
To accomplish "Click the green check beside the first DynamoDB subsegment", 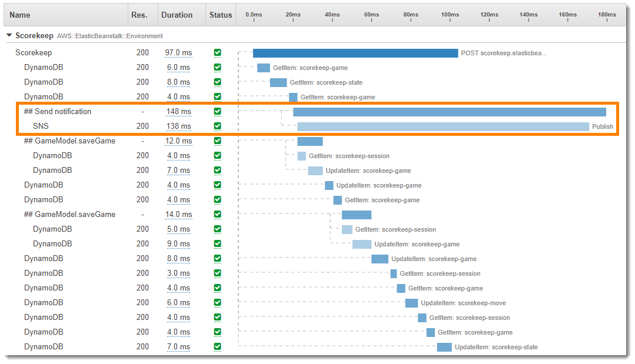I will 217,67.
